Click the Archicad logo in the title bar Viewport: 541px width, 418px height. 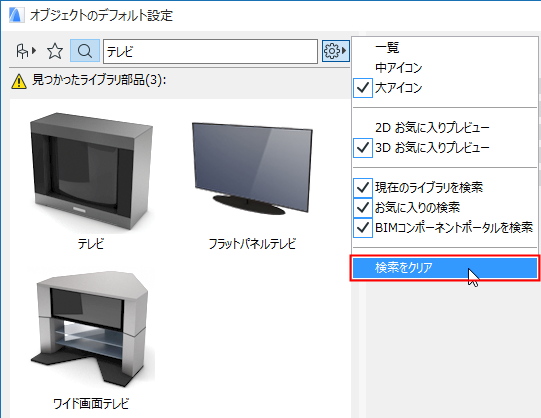click(x=16, y=15)
